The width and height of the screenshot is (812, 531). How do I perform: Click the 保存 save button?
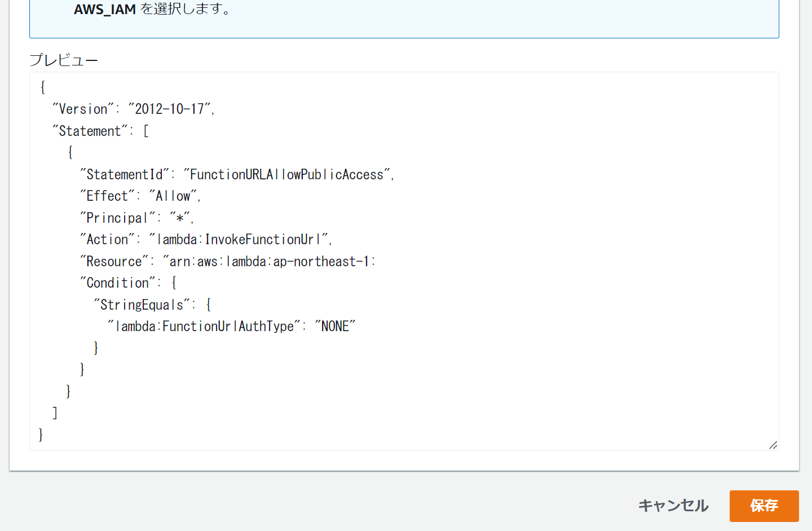tap(764, 506)
